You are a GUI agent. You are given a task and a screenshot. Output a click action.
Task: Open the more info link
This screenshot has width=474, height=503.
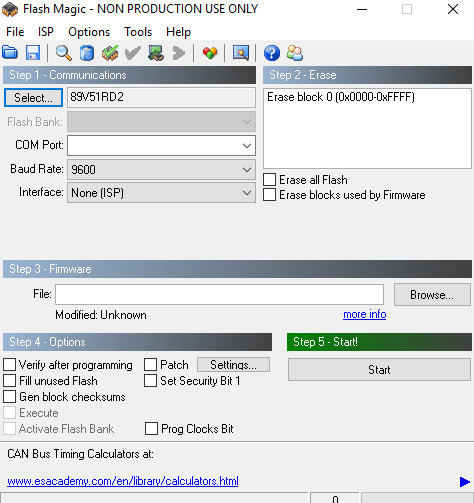[x=365, y=314]
